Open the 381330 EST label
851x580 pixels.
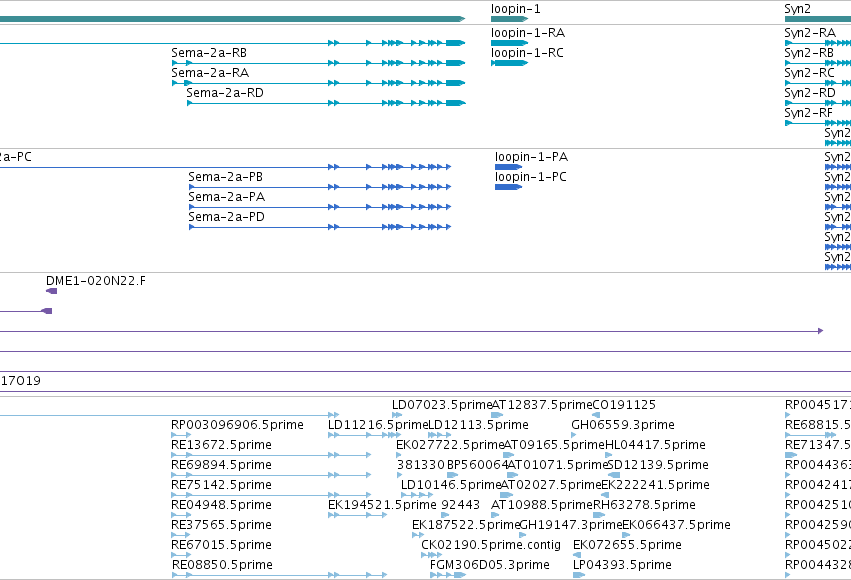pyautogui.click(x=421, y=466)
